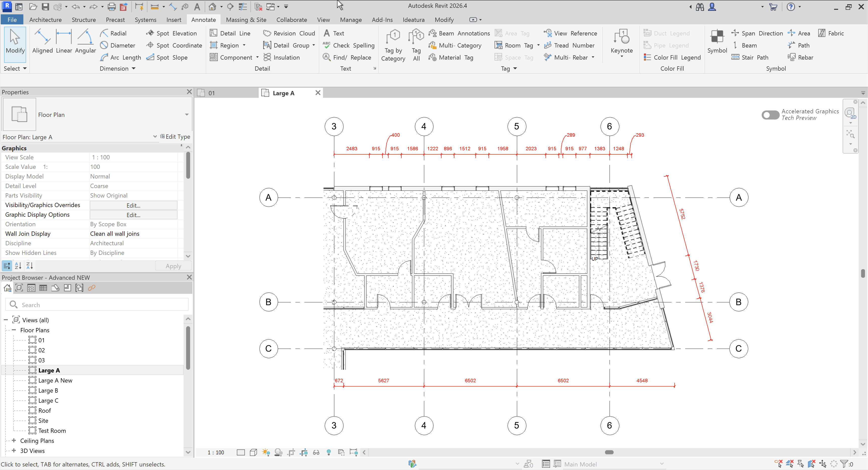Screen dimensions: 868x470
Task: Click Temporary Hide/Isolate glasses icon
Action: 316,452
